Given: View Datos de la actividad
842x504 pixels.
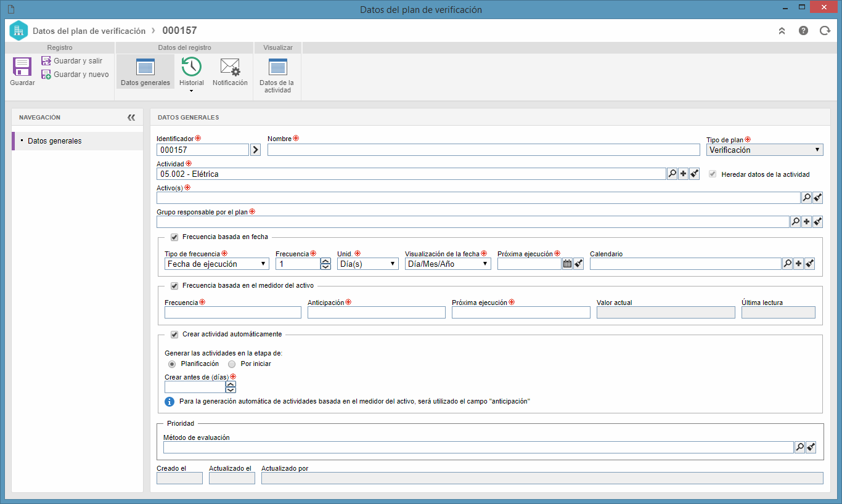Looking at the screenshot, I should 277,76.
